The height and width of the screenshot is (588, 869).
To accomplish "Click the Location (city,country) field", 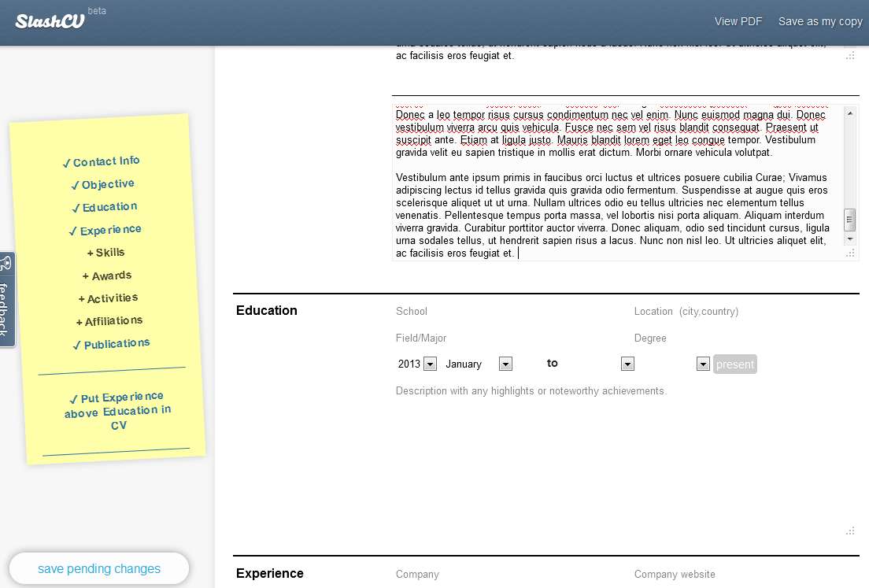I will [745, 312].
